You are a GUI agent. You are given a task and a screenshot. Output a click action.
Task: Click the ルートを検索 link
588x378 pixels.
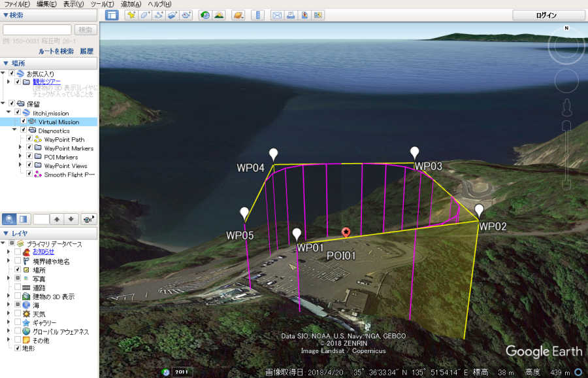(x=56, y=51)
